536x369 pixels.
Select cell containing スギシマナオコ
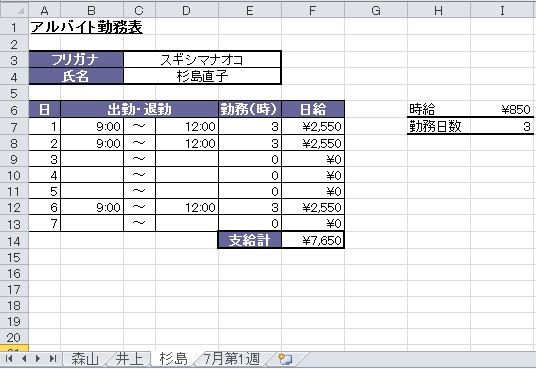pos(202,60)
